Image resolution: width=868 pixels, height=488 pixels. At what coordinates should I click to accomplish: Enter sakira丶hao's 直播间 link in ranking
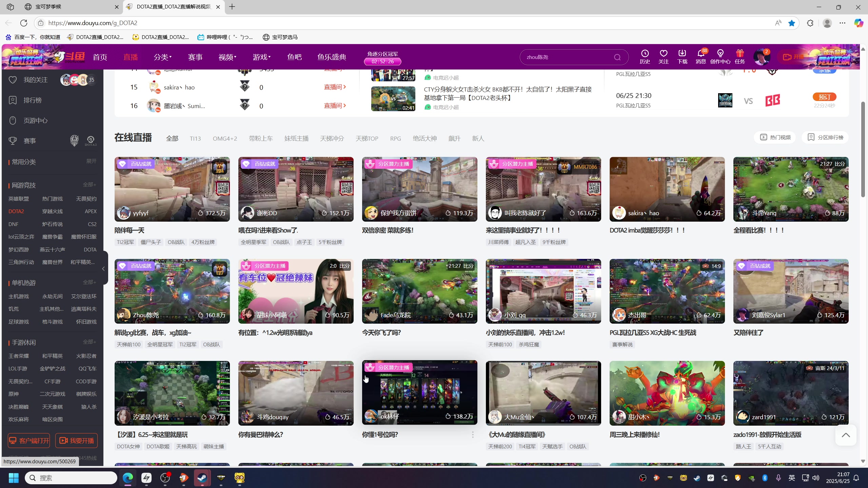[x=335, y=87]
